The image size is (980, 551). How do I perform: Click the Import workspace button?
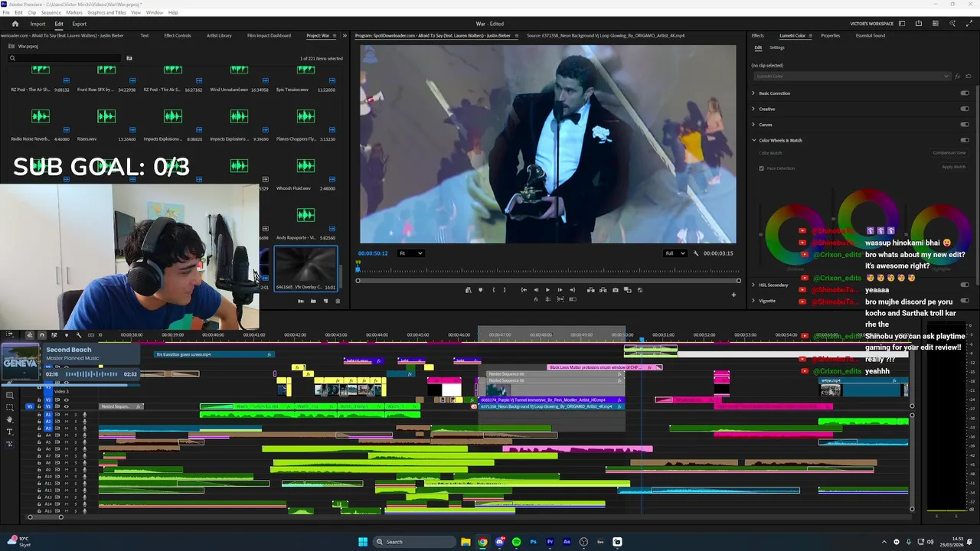tap(38, 24)
